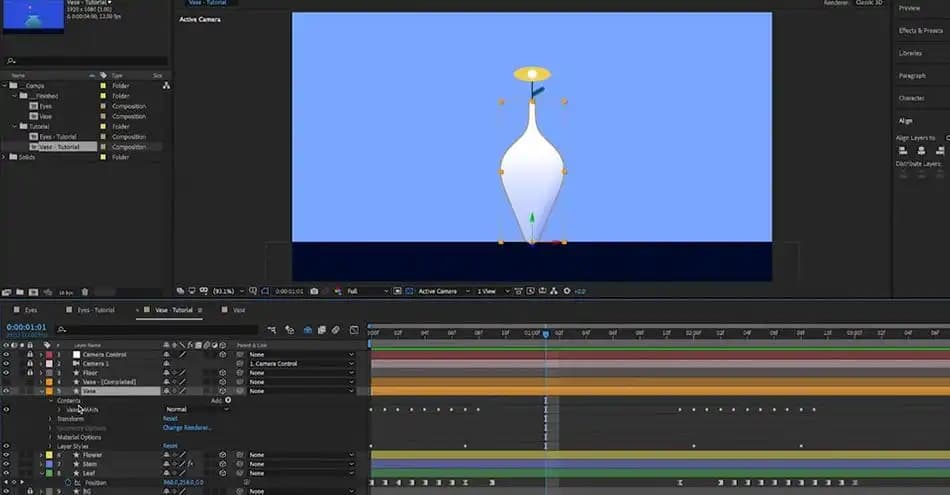Click the current time indicator in the timeline ruler
This screenshot has height=495, width=950.
(x=546, y=334)
